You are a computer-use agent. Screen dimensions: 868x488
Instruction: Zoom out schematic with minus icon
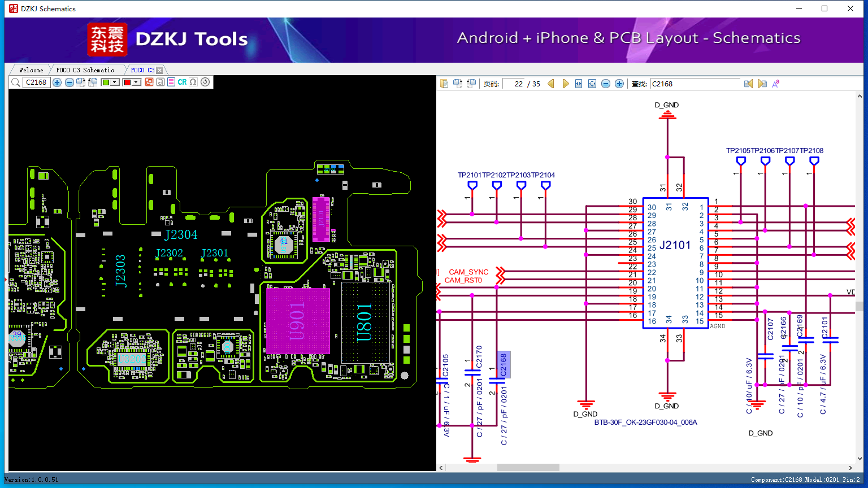point(606,84)
